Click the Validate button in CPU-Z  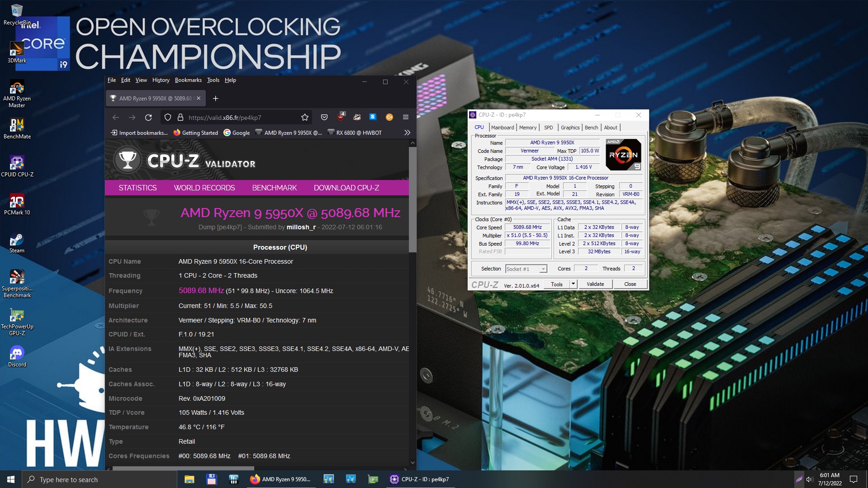(595, 284)
